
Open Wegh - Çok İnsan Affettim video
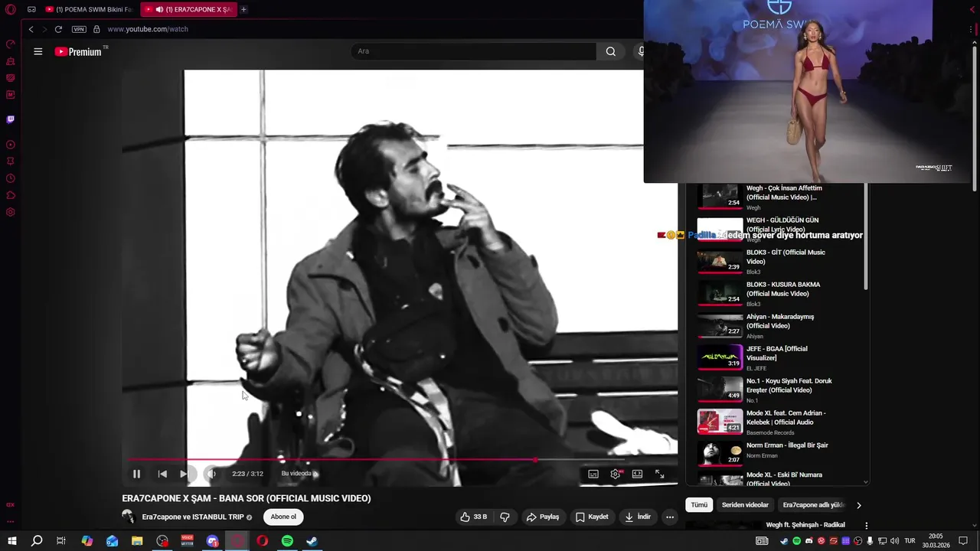click(x=784, y=193)
